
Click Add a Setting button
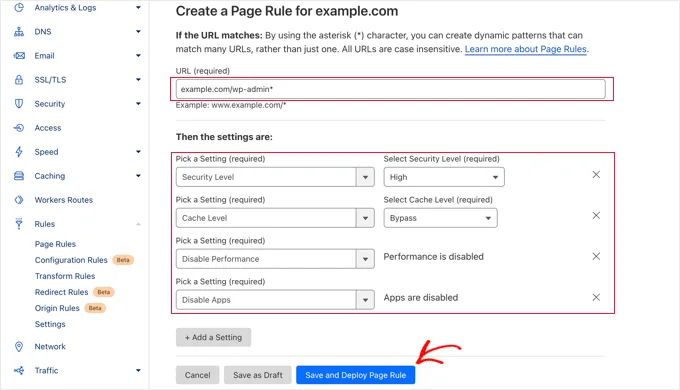213,337
